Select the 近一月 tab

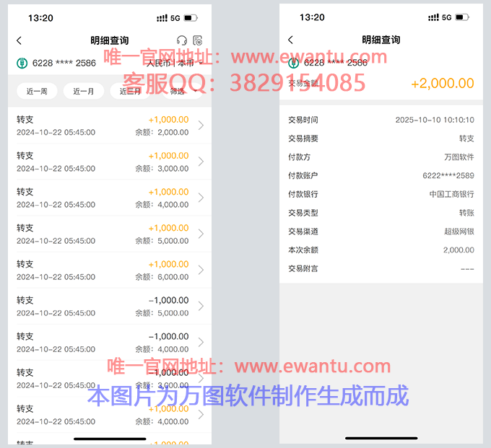(84, 91)
